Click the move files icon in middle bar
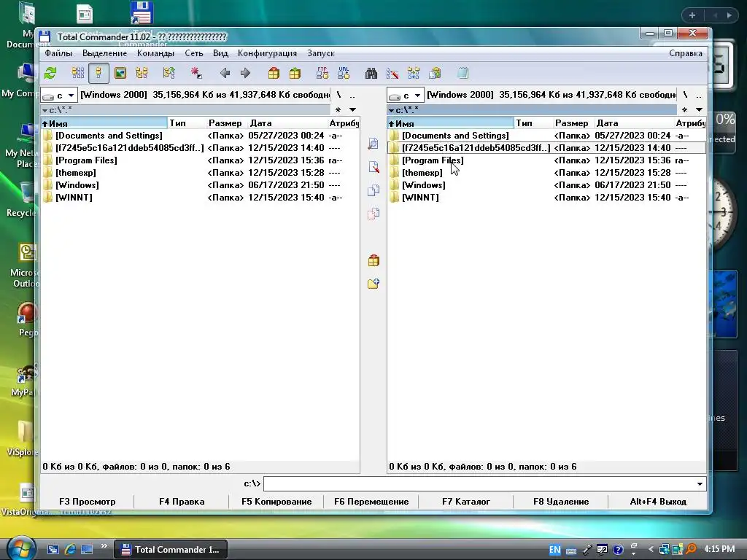747x560 pixels. pos(373,214)
